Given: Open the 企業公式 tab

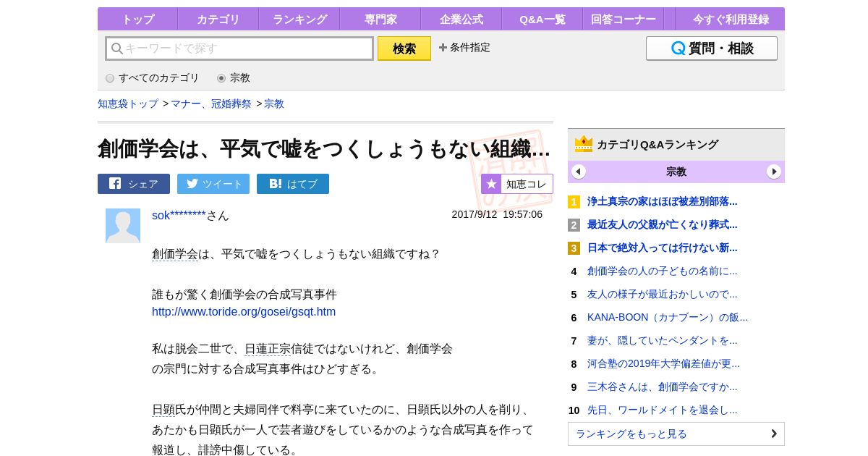Looking at the screenshot, I should click(461, 20).
